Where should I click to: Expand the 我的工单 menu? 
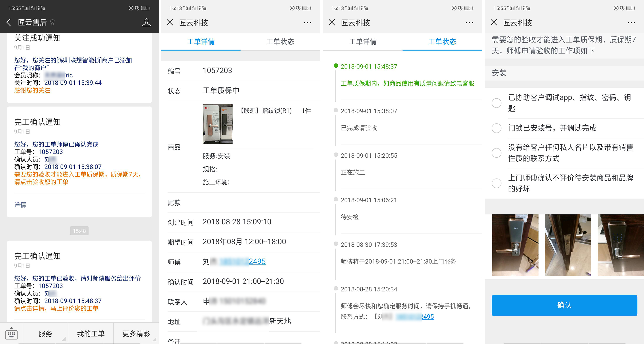[x=91, y=333]
